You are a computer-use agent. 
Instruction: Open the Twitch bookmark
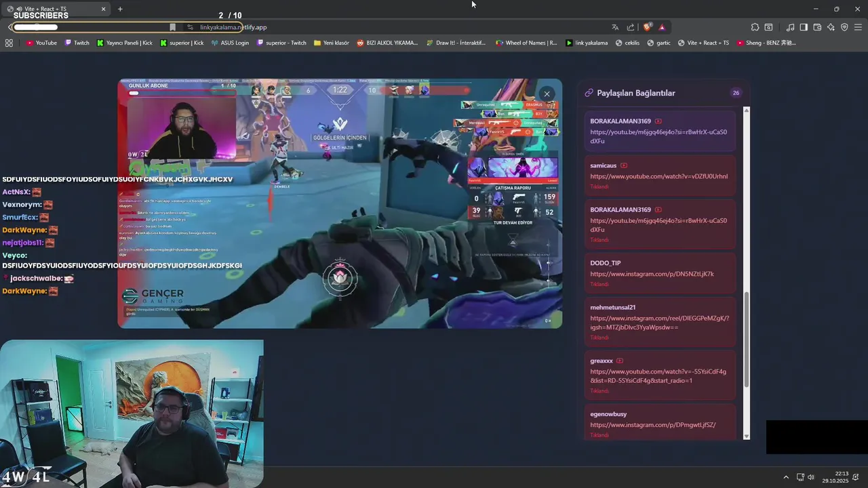click(77, 43)
